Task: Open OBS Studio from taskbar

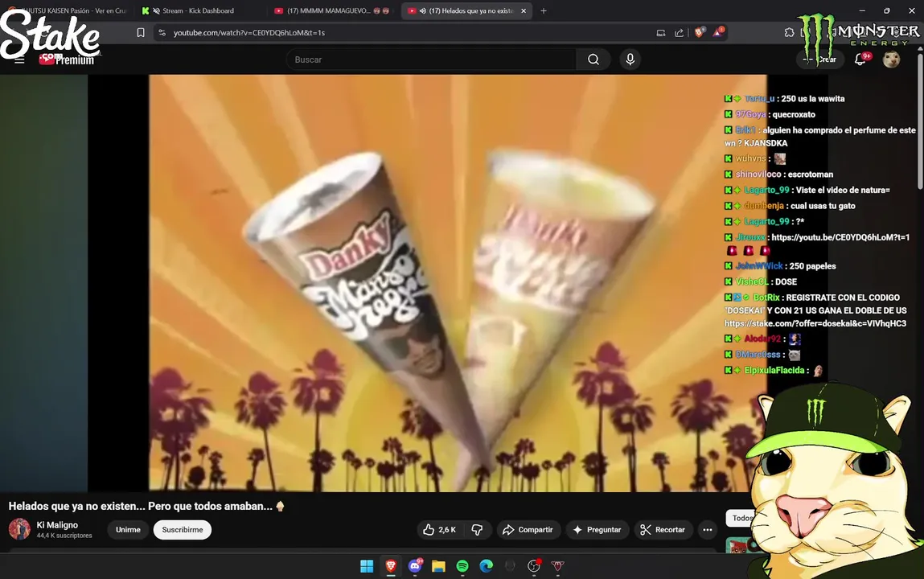Action: [x=534, y=566]
